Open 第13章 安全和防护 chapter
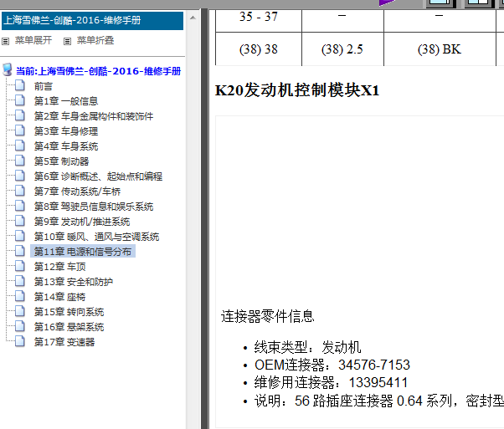The height and width of the screenshot is (429, 504). (74, 282)
